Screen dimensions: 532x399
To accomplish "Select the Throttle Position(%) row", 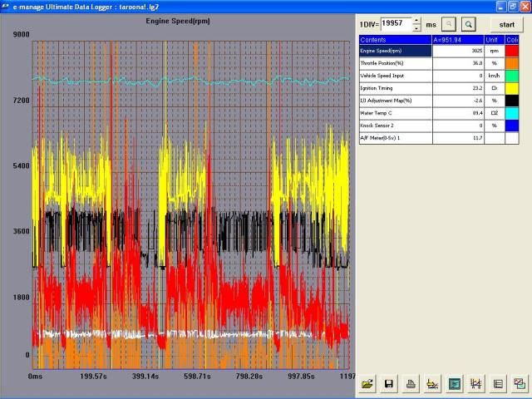I will (439, 63).
